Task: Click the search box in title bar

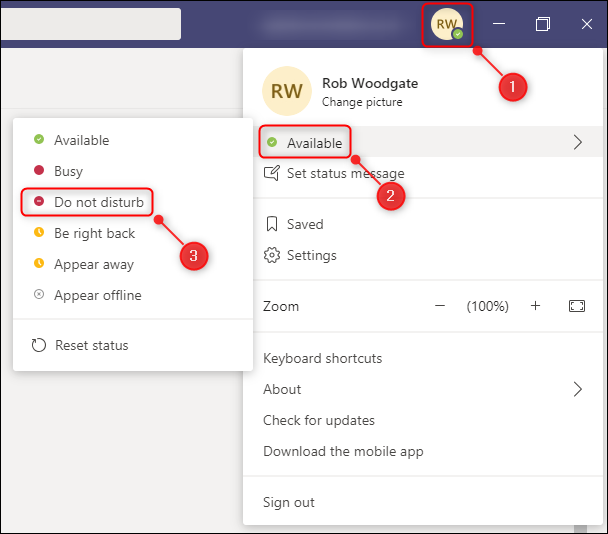Action: coord(90,24)
